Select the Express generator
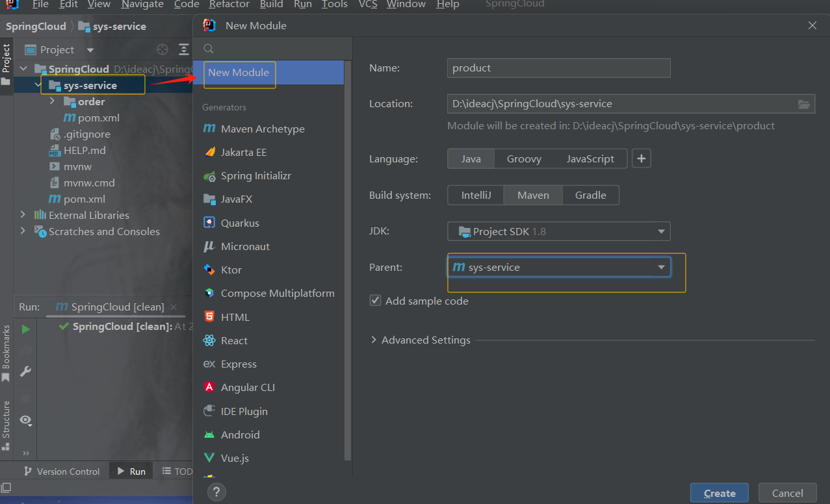Image resolution: width=830 pixels, height=504 pixels. (230, 364)
